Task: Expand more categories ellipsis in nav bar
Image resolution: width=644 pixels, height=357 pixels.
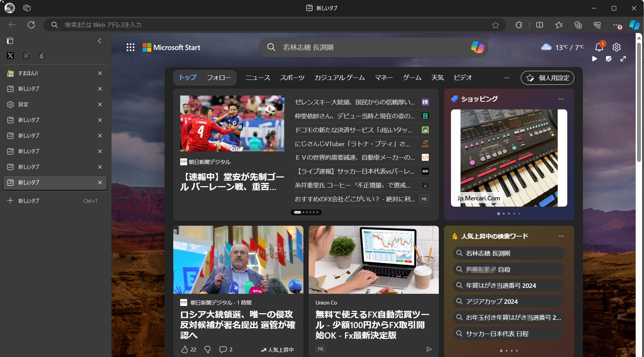Action: click(507, 78)
